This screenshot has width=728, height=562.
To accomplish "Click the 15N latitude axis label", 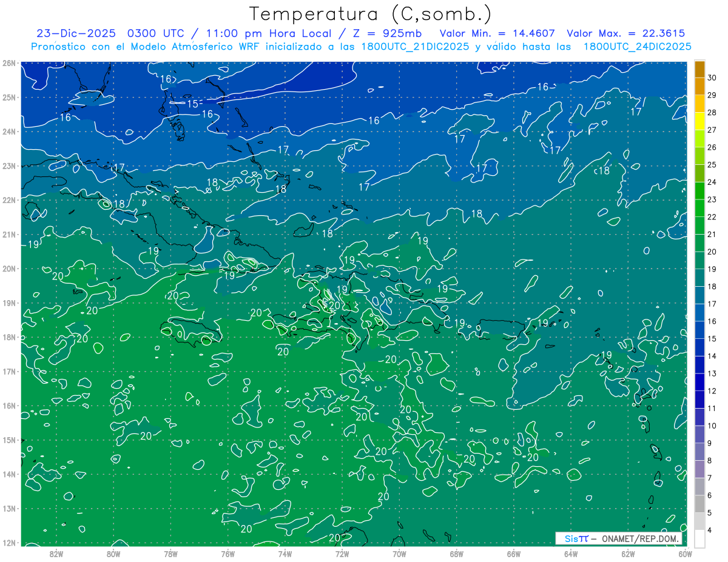I will [x=9, y=440].
